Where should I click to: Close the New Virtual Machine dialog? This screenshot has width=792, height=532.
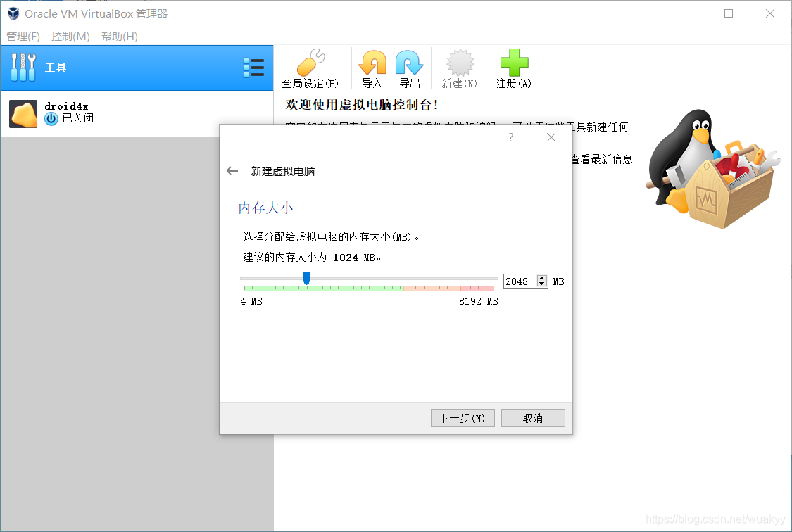point(551,137)
